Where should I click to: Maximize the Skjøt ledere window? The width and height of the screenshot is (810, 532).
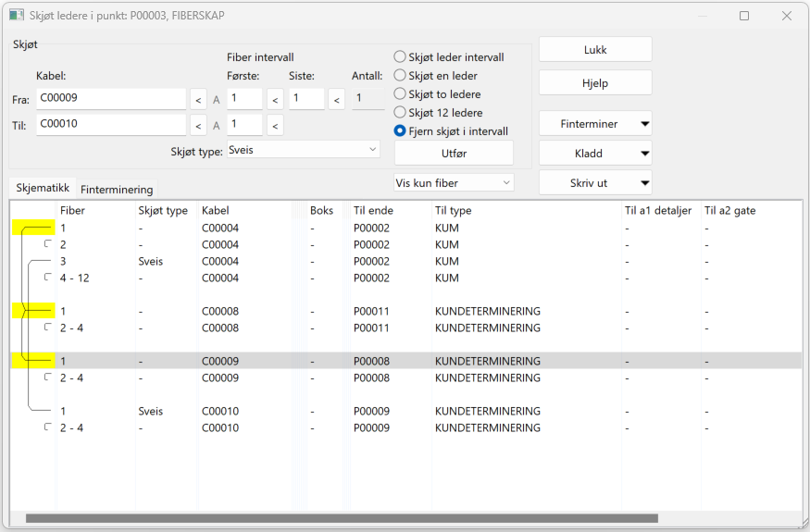click(x=744, y=16)
